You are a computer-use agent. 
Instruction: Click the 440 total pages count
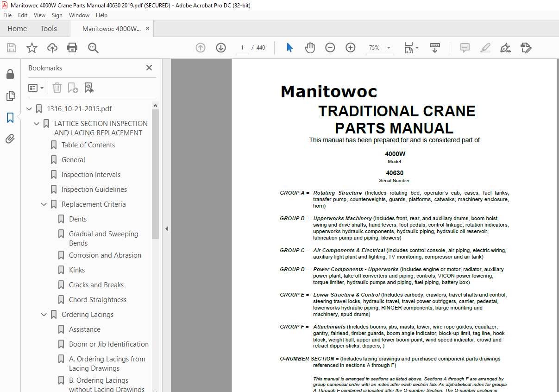(261, 48)
